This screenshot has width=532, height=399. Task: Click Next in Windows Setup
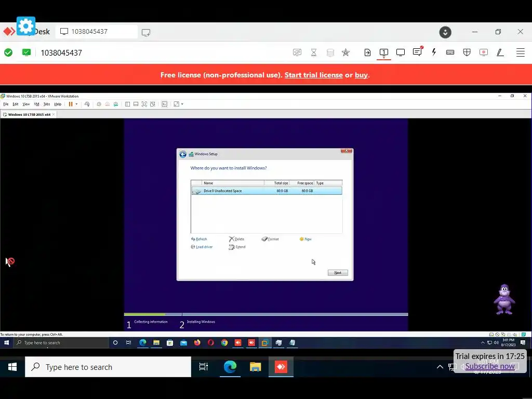tap(338, 273)
